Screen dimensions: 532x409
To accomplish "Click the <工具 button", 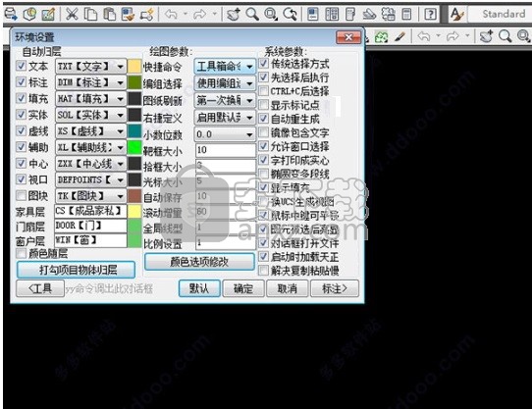I will pyautogui.click(x=40, y=288).
